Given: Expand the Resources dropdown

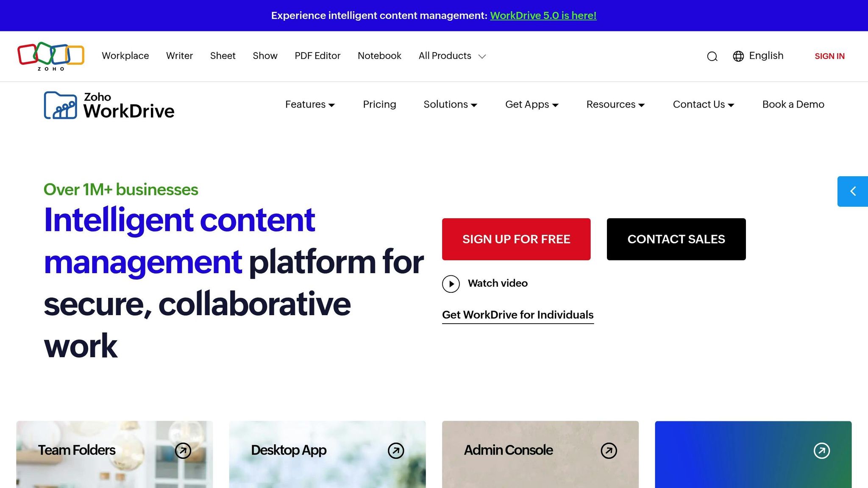Looking at the screenshot, I should click(x=615, y=104).
